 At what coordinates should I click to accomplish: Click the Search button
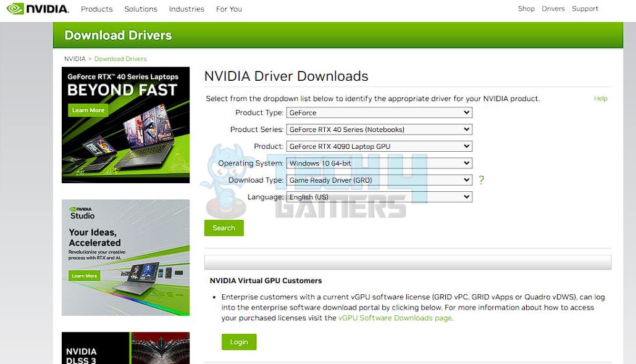coord(224,228)
